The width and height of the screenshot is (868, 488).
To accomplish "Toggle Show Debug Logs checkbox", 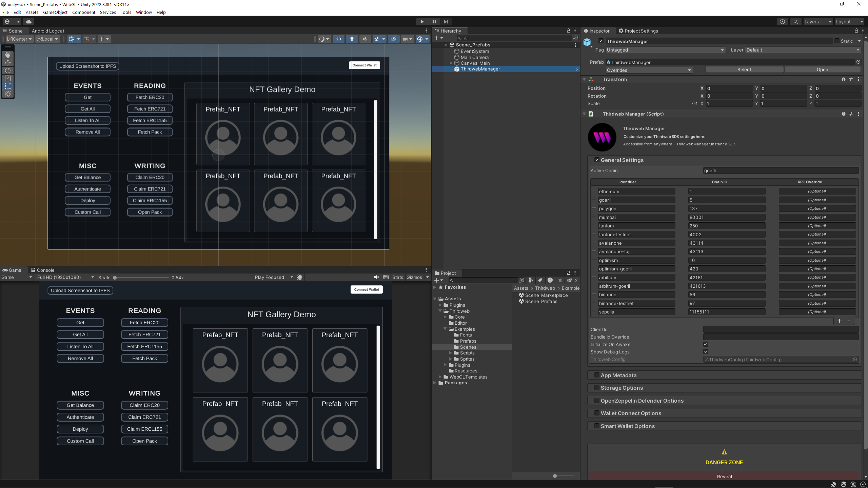I will pyautogui.click(x=706, y=351).
